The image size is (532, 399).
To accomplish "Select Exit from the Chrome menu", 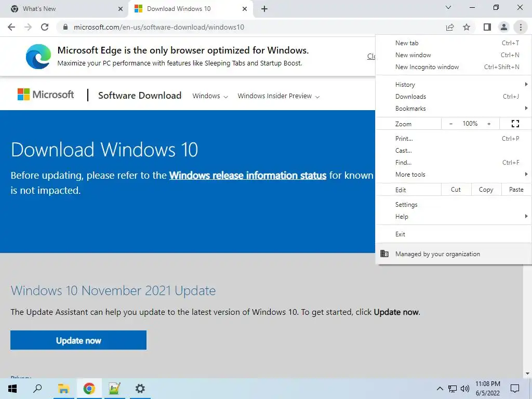I will tap(454, 234).
